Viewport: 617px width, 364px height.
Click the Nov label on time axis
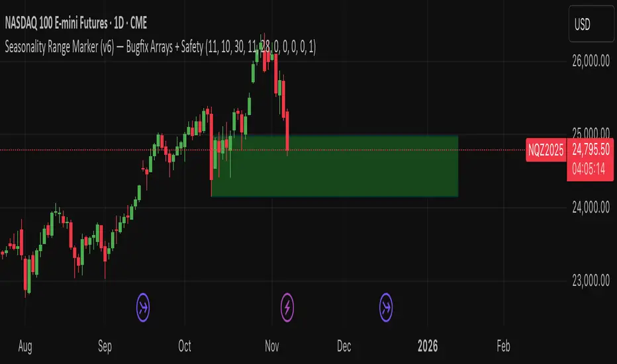272,346
